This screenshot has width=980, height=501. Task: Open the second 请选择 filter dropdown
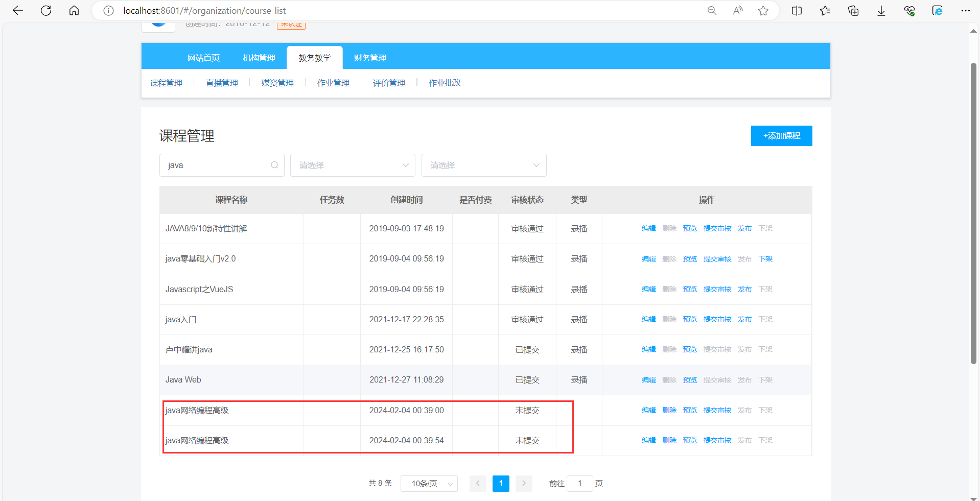coord(484,165)
